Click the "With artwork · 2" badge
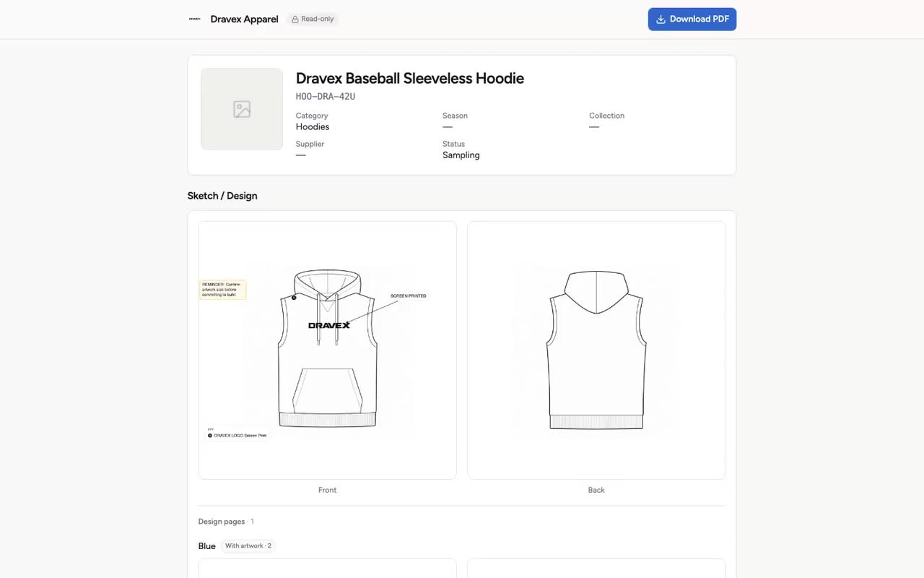The width and height of the screenshot is (924, 578). pyautogui.click(x=248, y=546)
